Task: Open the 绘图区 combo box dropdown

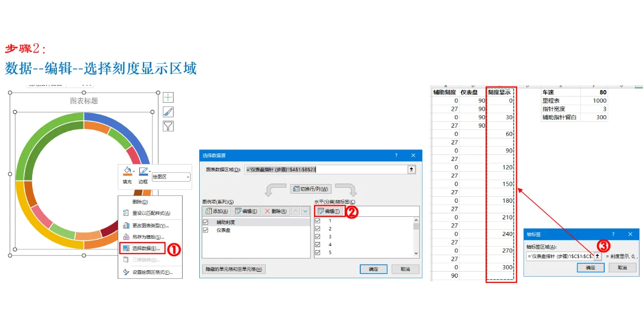Action: pos(188,176)
